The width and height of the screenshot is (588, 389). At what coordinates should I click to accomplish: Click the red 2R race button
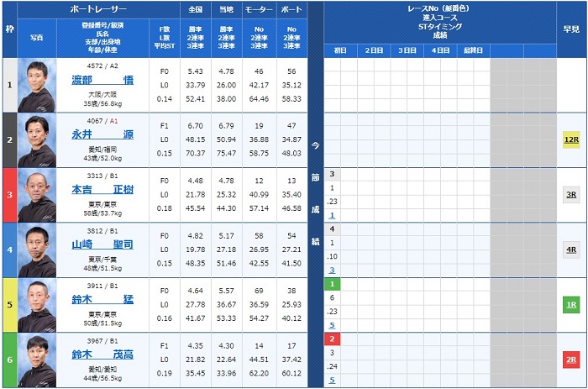571,360
